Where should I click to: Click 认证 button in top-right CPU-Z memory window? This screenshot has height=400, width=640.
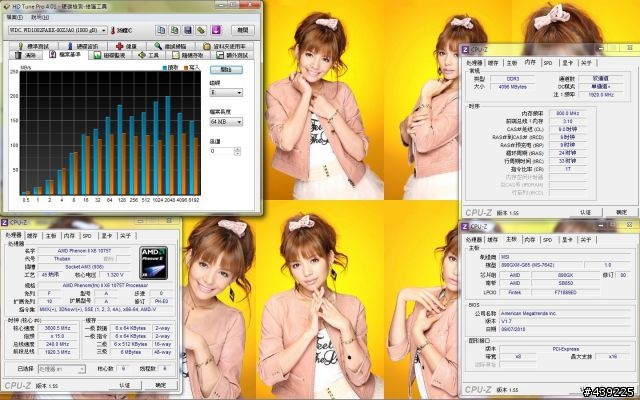click(585, 212)
